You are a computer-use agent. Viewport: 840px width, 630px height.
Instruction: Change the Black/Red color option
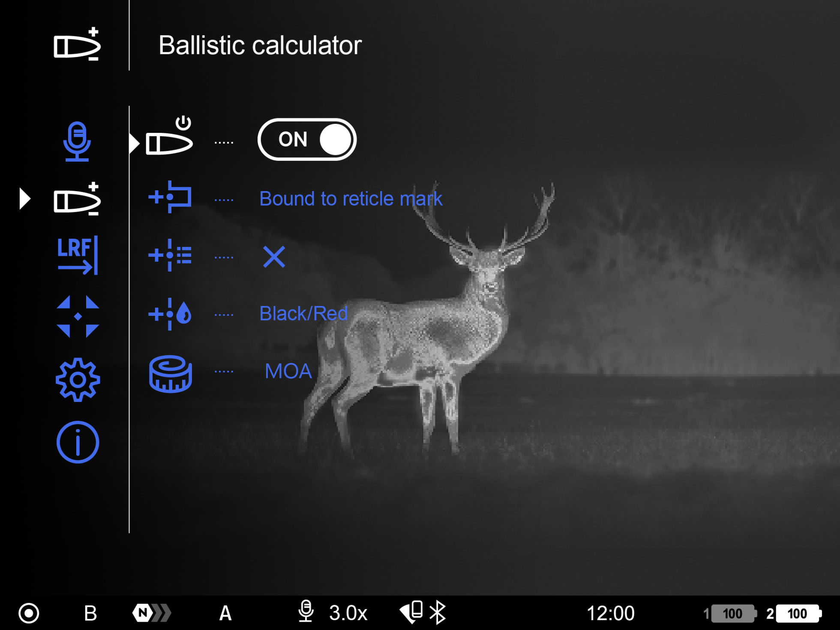click(303, 314)
